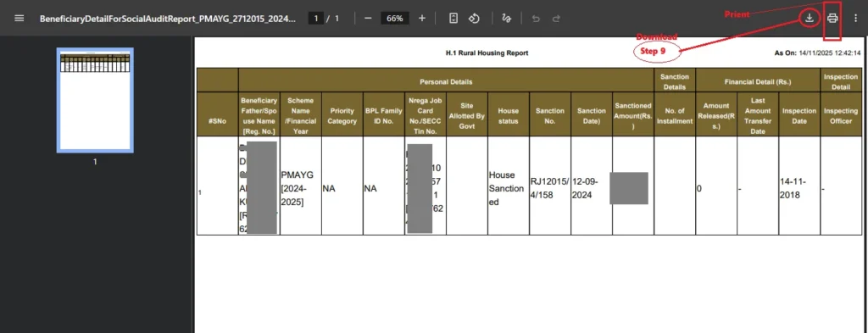Open the PDF sidebar hamburger menu

pyautogui.click(x=19, y=19)
